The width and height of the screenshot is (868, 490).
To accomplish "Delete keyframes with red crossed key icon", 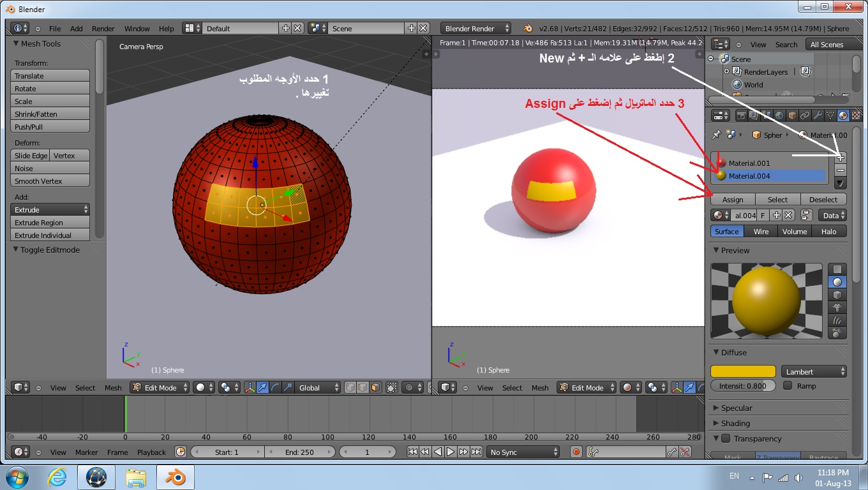I will tap(685, 452).
